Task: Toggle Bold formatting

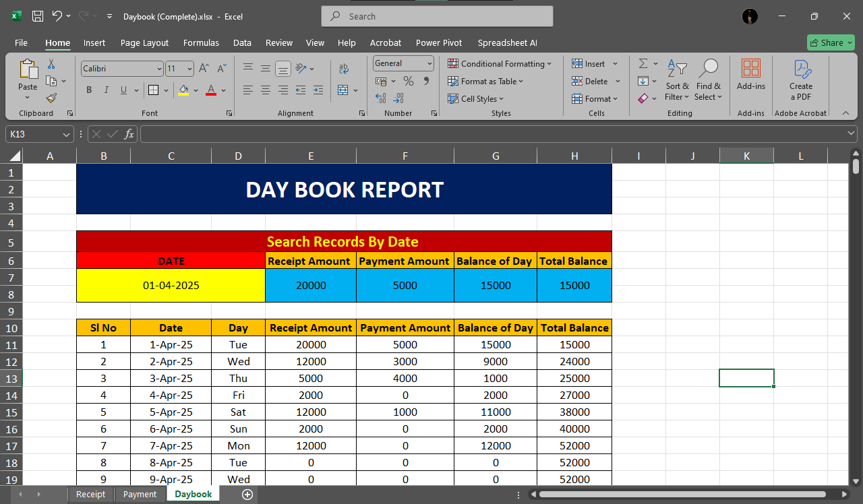Action: coord(89,90)
